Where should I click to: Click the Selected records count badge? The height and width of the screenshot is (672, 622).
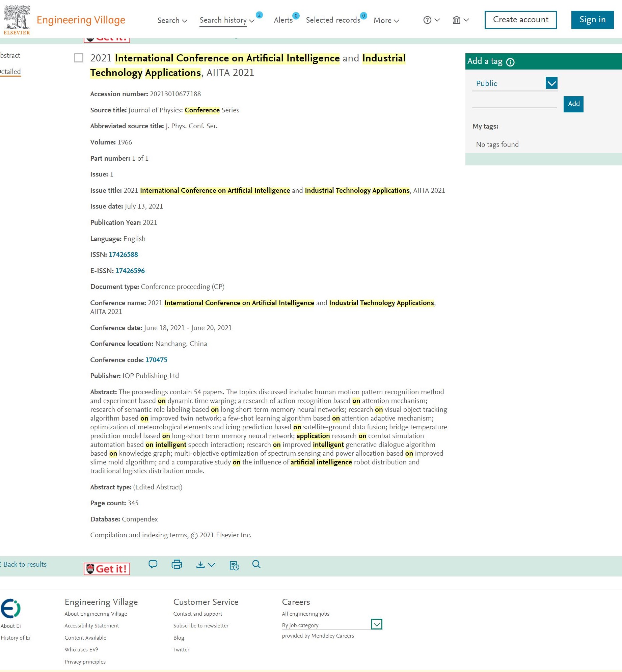[363, 16]
